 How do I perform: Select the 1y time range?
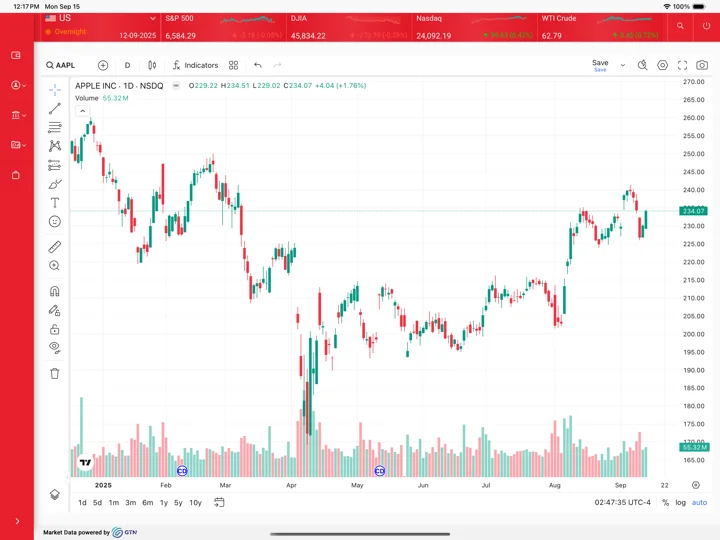[x=164, y=502]
